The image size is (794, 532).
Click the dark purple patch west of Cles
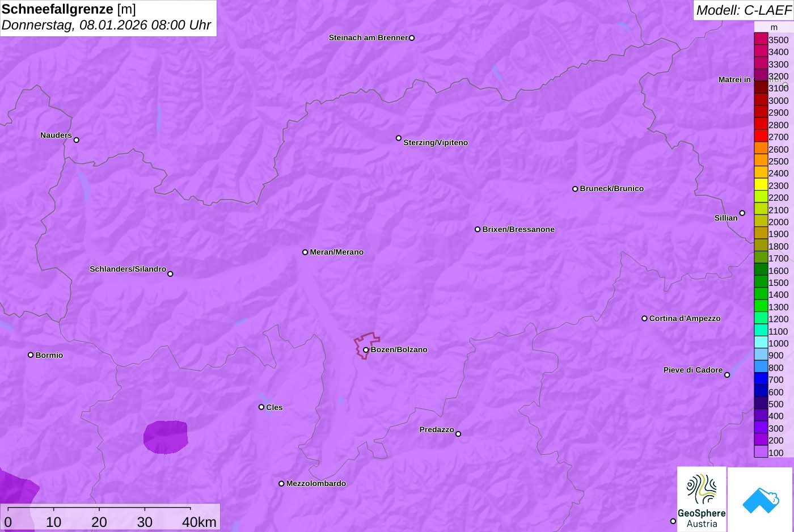[x=166, y=437]
